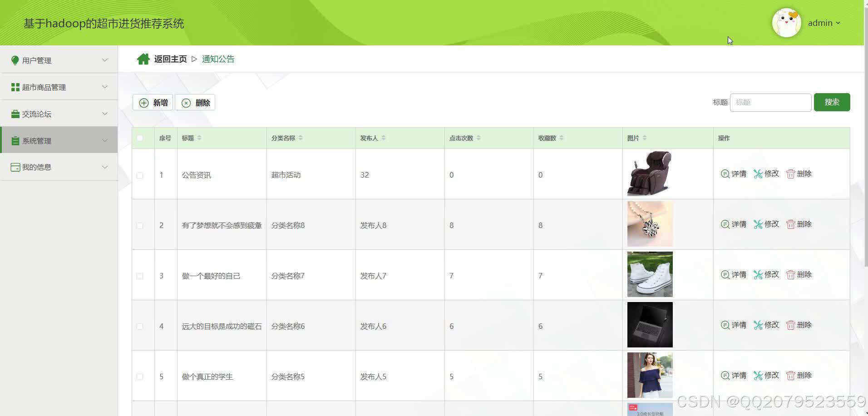This screenshot has height=416, width=868.
Task: Click 删除 for 做一个最好的自己 row
Action: 799,275
